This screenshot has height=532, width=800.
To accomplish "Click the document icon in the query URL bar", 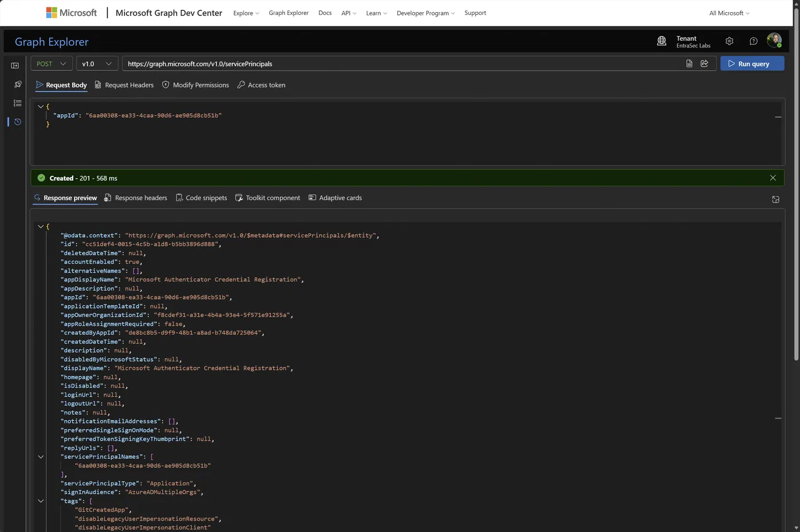I will [689, 63].
